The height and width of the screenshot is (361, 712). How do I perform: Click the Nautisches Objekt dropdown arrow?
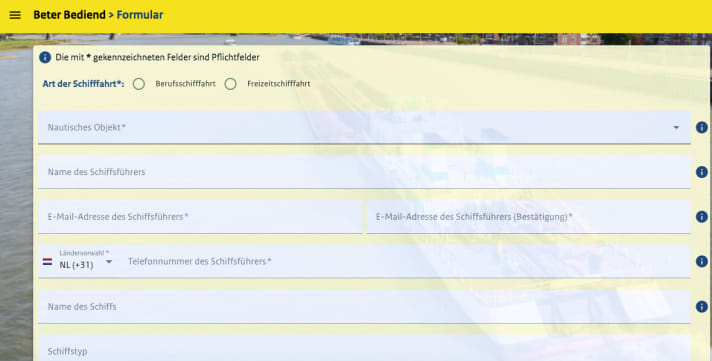pos(676,128)
